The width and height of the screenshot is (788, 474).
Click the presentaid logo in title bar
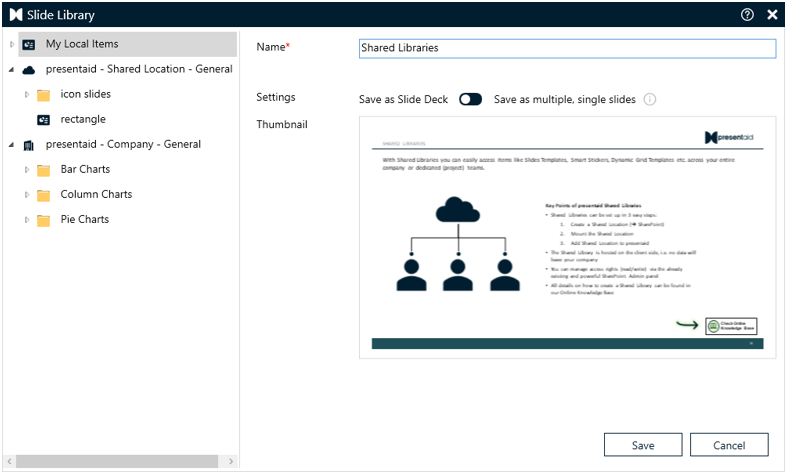[x=16, y=15]
